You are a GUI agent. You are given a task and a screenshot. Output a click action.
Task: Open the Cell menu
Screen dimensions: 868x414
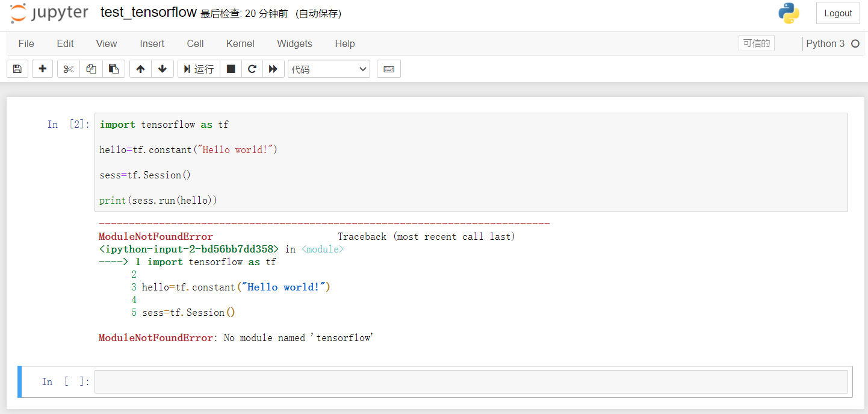click(x=195, y=43)
